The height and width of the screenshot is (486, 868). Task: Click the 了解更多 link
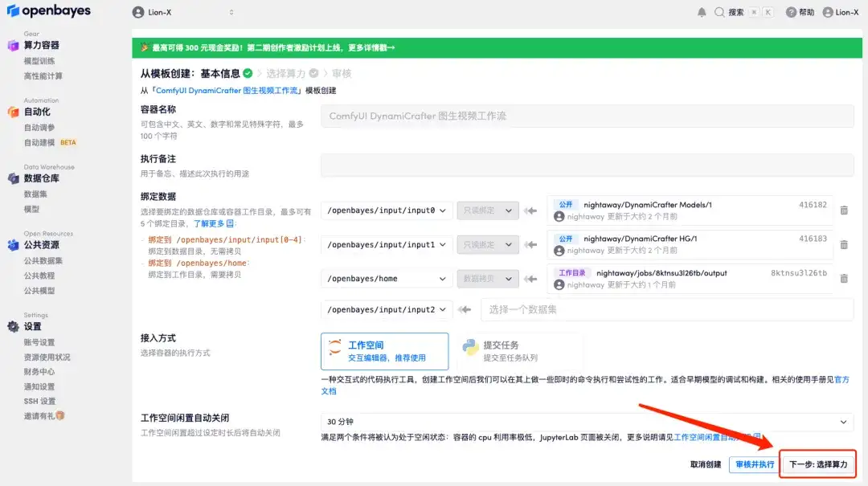pyautogui.click(x=213, y=223)
